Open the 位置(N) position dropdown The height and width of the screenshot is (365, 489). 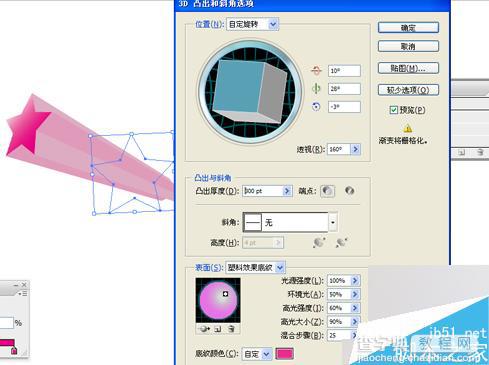pos(273,24)
